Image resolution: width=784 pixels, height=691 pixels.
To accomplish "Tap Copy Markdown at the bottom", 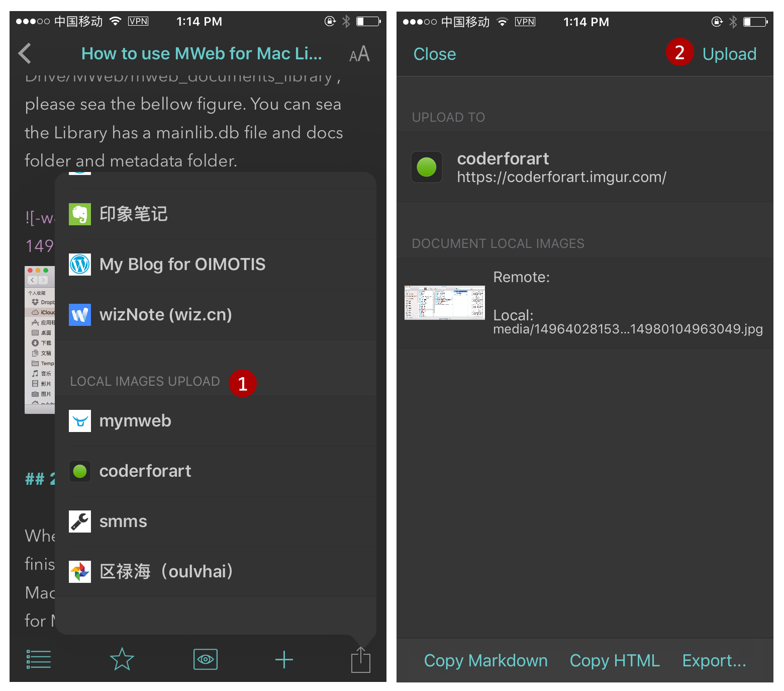I will 485,660.
